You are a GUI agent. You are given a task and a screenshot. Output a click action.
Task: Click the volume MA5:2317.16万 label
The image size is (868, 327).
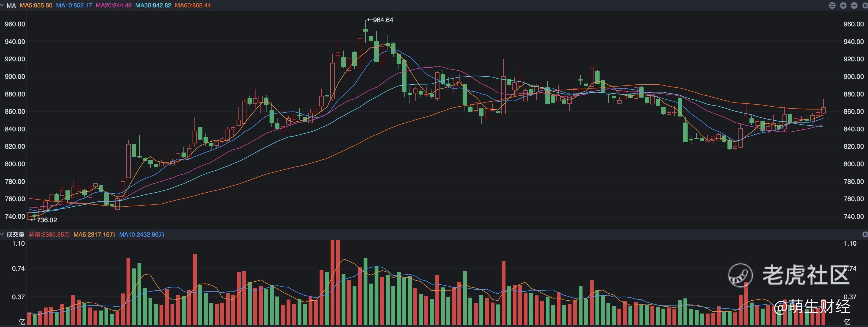coord(94,234)
